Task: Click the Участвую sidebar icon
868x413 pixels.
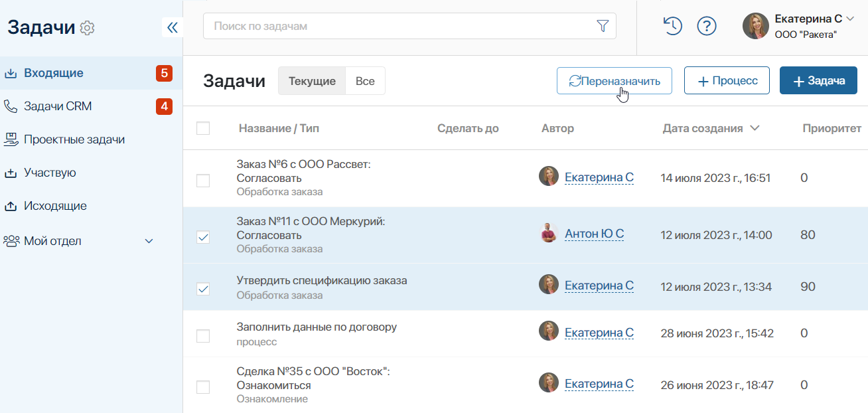Action: [x=11, y=173]
